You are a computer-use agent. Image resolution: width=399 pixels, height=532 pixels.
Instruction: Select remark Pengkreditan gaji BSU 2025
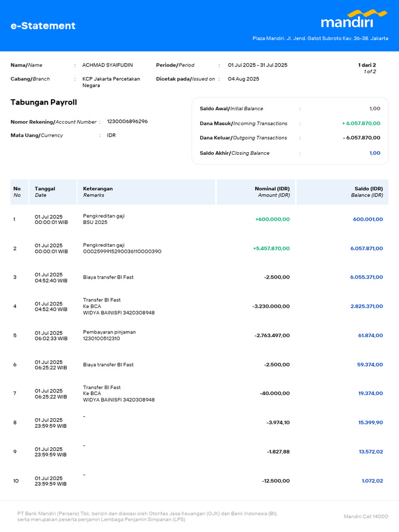tap(104, 219)
